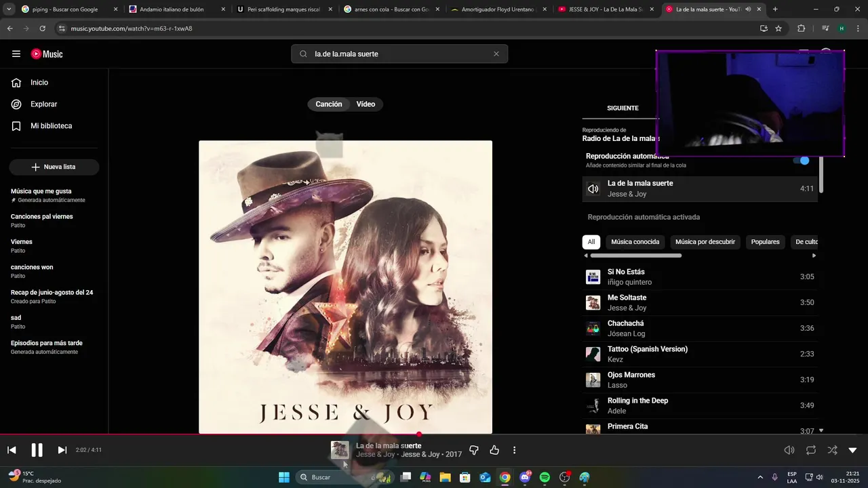Skip to next track
Image resolution: width=868 pixels, height=488 pixels.
62,450
